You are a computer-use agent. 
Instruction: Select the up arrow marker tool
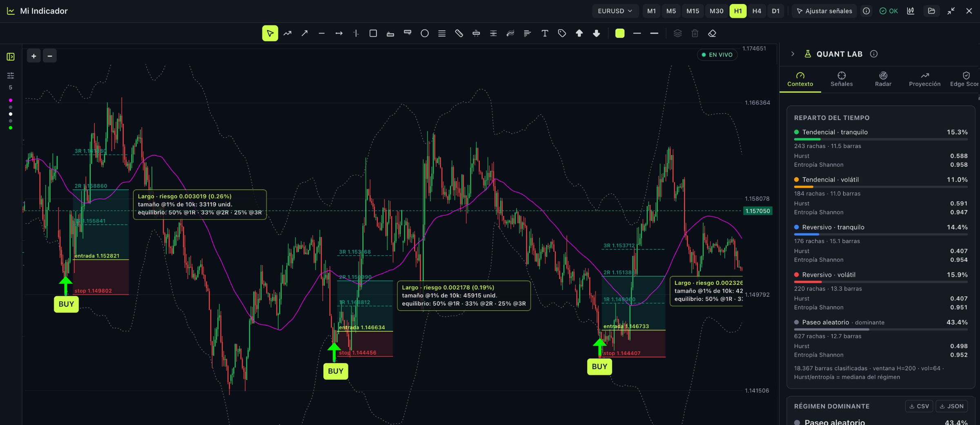click(579, 34)
